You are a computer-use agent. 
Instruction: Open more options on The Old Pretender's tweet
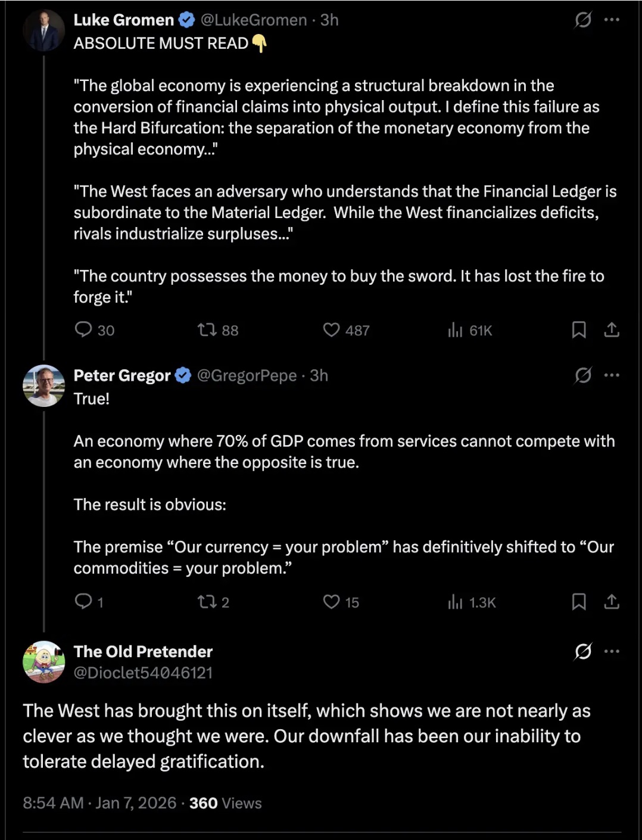[x=612, y=651]
